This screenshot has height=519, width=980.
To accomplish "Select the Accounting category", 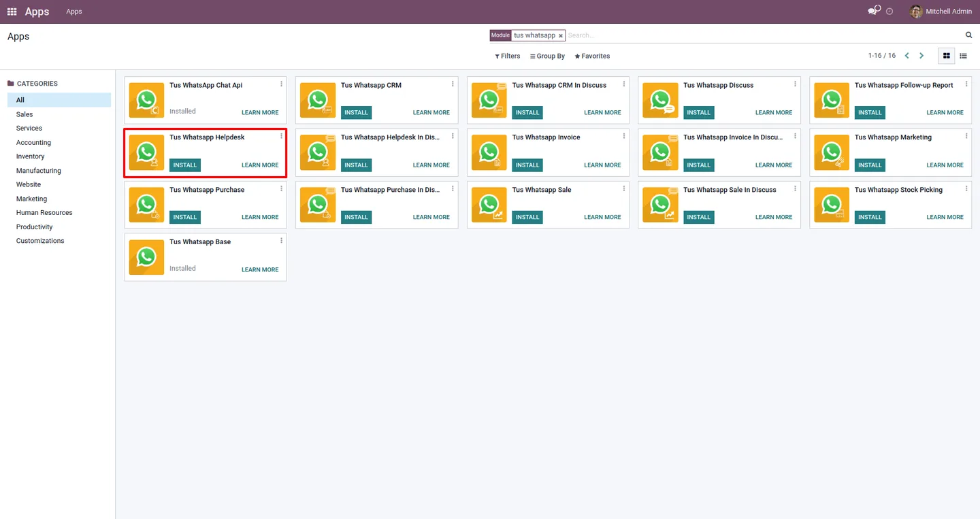I will pos(59,142).
